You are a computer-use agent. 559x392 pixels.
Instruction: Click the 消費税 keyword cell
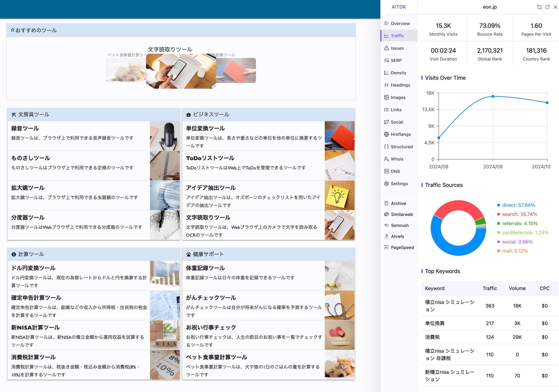432,337
